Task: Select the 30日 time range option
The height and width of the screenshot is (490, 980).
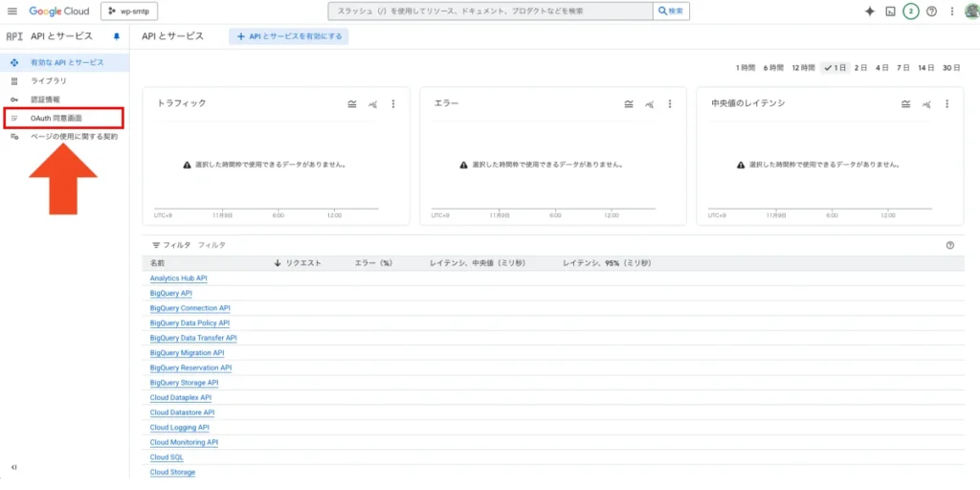Action: (950, 68)
